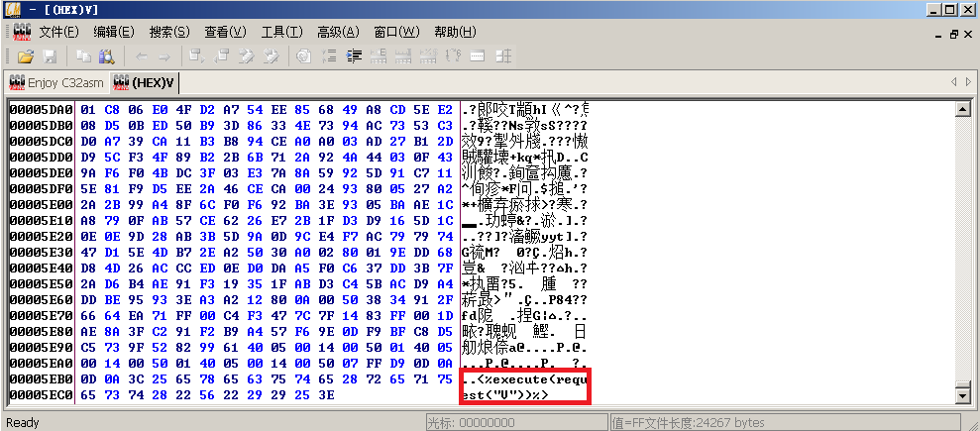
Task: Click the first pencil edit note icon
Action: tap(247, 56)
